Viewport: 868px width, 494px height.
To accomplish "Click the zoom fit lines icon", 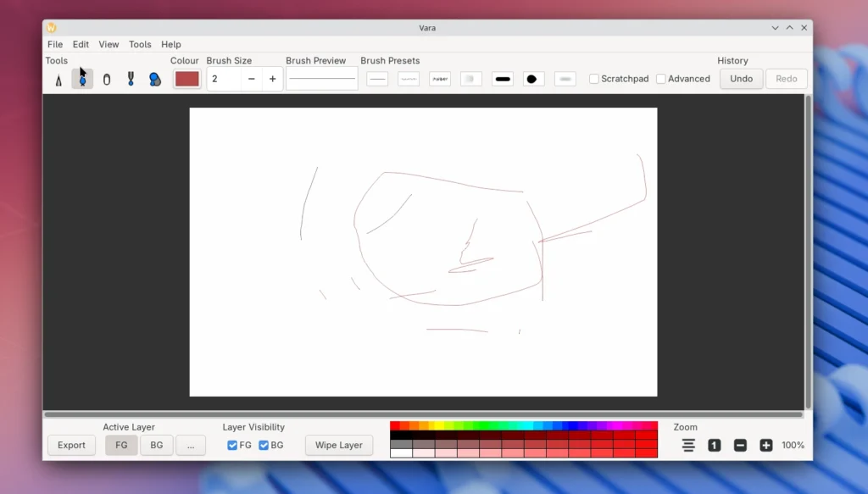I will [688, 446].
